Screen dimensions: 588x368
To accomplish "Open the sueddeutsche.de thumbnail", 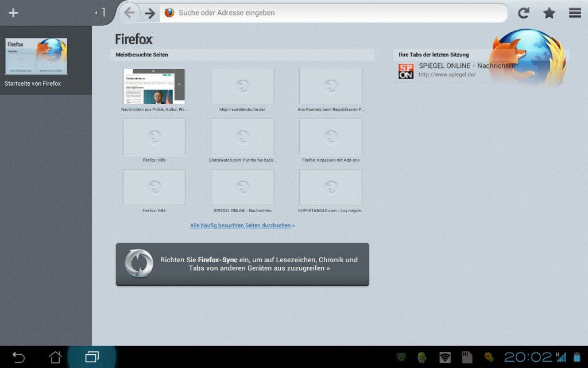I will pyautogui.click(x=242, y=86).
